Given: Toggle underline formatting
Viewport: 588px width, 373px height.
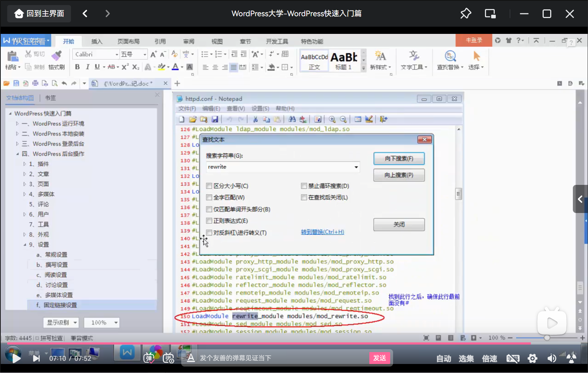Looking at the screenshot, I should click(97, 67).
